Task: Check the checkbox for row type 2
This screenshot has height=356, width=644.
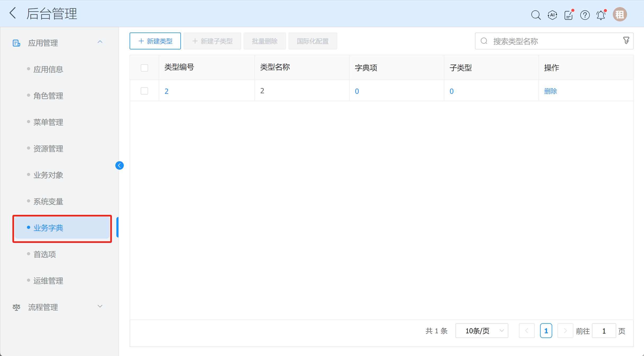Action: coord(144,91)
